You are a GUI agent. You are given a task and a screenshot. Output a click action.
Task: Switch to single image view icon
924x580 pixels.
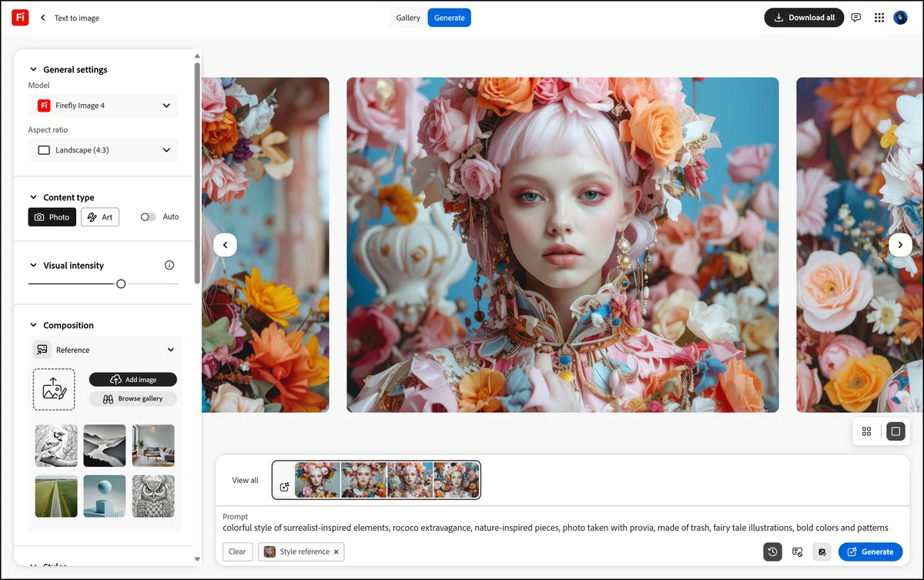click(895, 431)
